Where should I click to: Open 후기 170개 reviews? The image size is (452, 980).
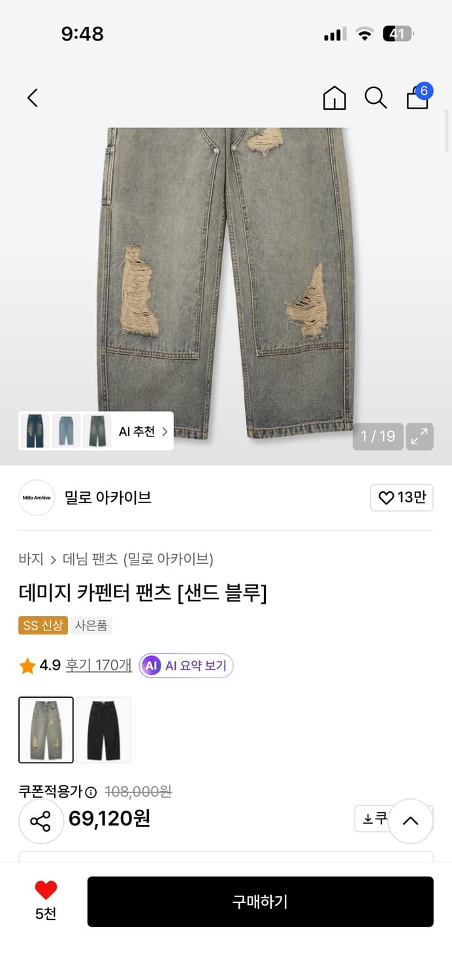pyautogui.click(x=98, y=665)
